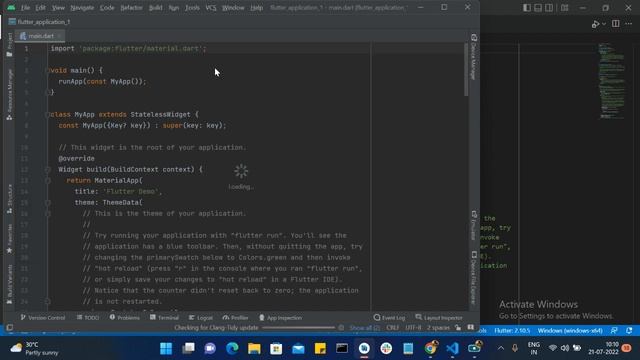Open the Layout Inspector panel
The width and height of the screenshot is (640, 360).
[439, 318]
